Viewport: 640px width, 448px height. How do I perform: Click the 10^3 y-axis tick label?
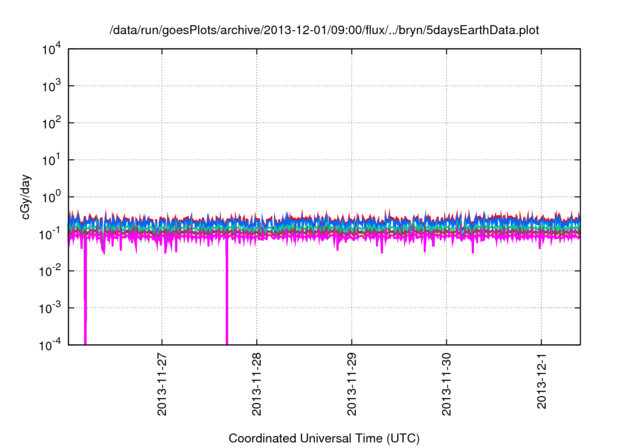52,86
